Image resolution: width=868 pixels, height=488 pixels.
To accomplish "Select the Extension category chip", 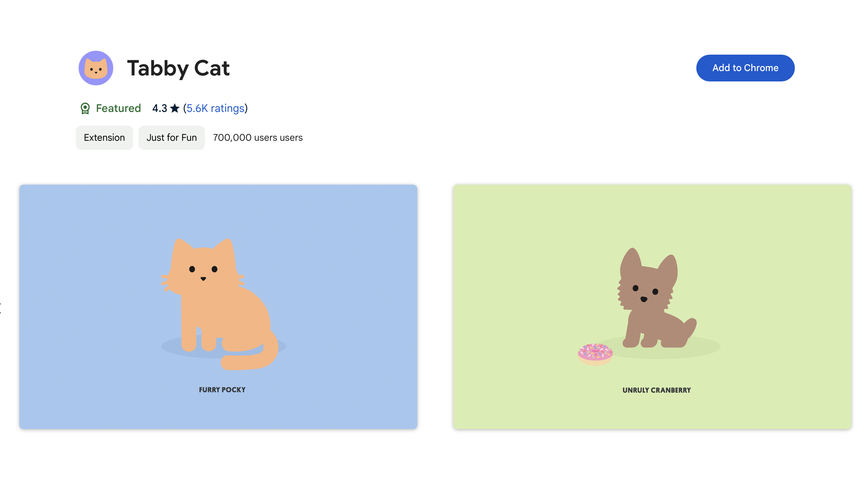I will coord(104,137).
